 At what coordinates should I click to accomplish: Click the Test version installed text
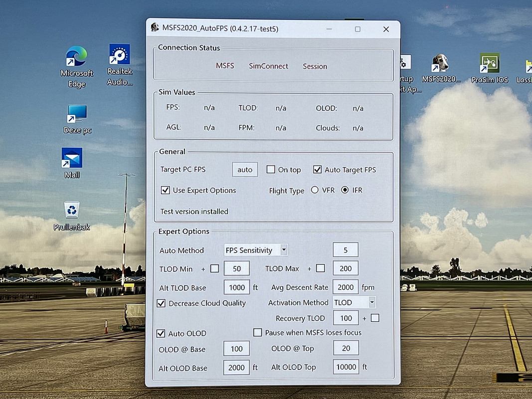click(x=194, y=211)
